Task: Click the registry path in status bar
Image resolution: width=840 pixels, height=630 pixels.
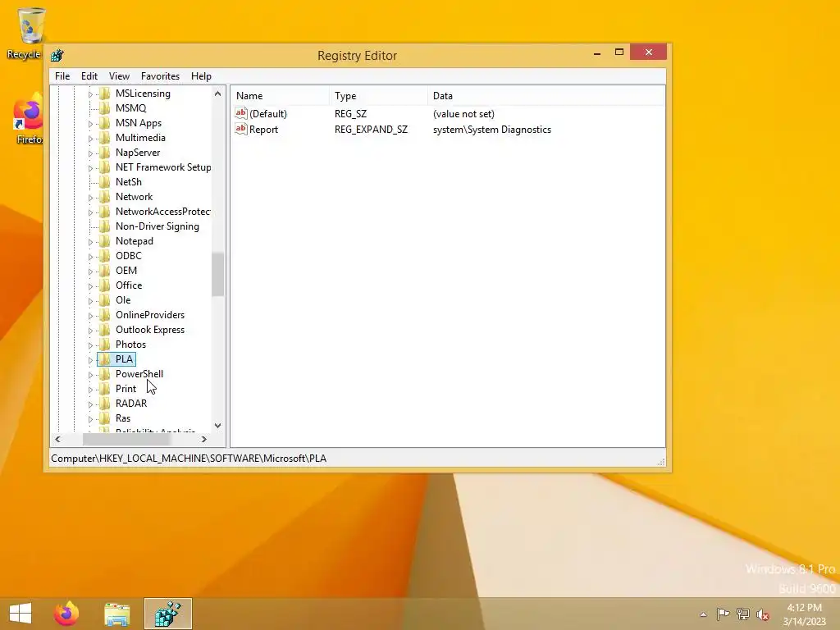Action: [189, 459]
